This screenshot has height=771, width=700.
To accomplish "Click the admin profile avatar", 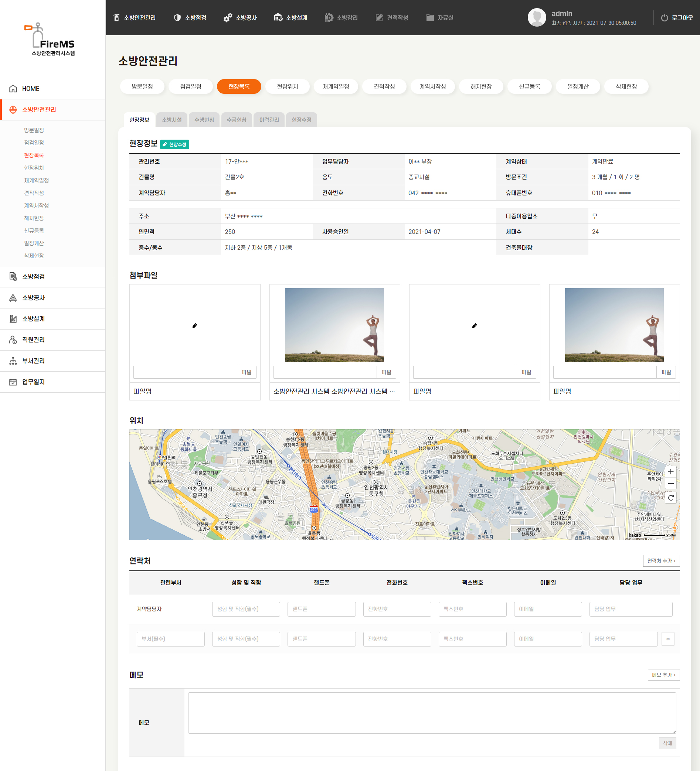I will 537,18.
